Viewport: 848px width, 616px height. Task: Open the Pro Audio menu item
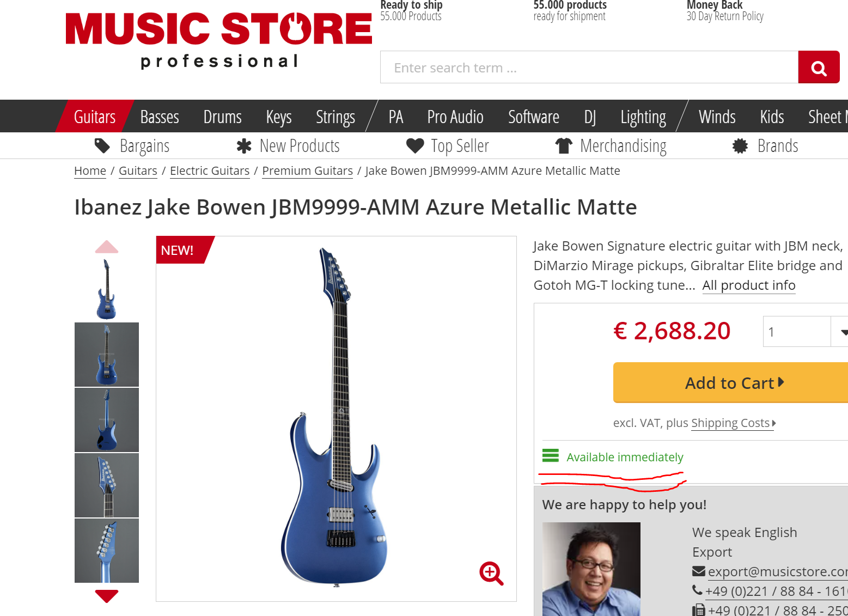(x=455, y=117)
